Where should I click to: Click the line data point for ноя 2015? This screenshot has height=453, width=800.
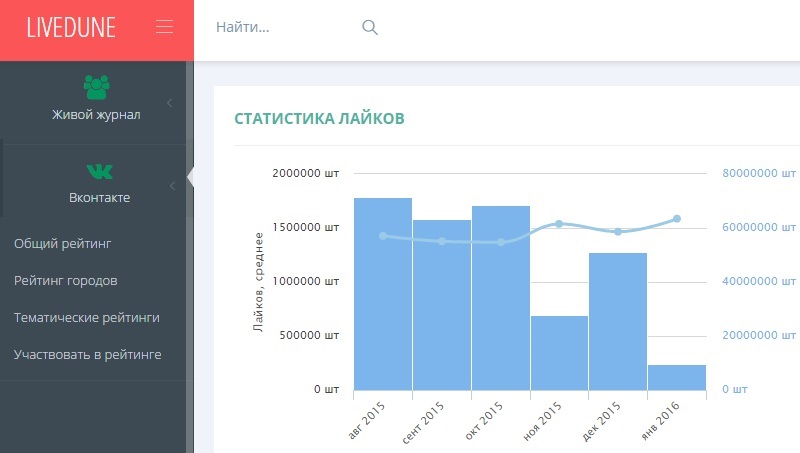pyautogui.click(x=559, y=223)
